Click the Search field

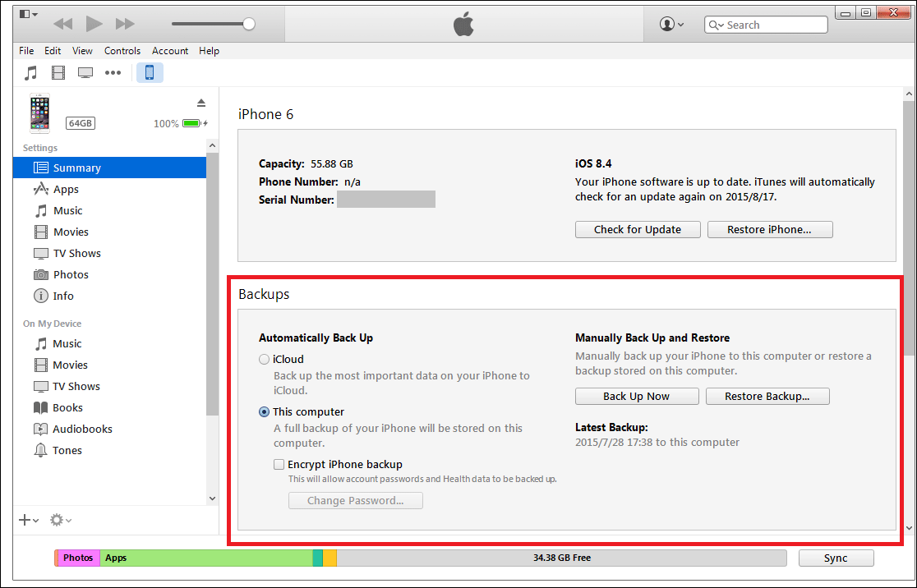pyautogui.click(x=766, y=25)
